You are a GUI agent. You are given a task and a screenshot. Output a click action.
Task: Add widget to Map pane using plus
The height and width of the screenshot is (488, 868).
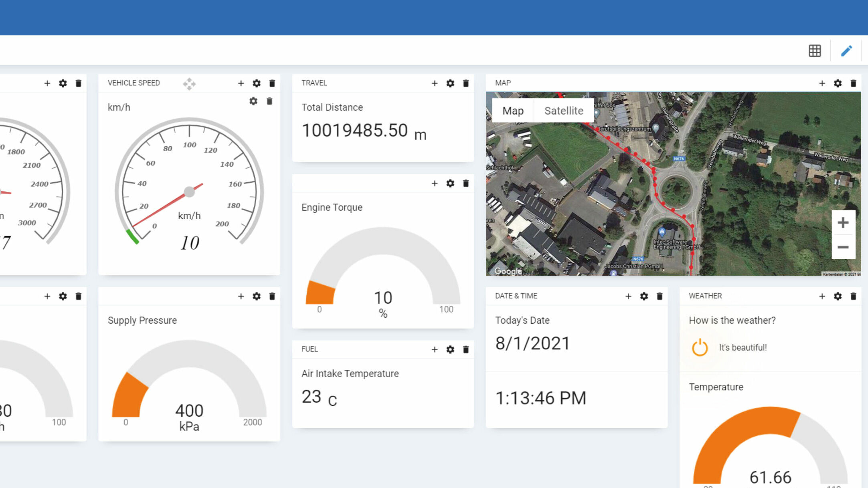pos(822,83)
